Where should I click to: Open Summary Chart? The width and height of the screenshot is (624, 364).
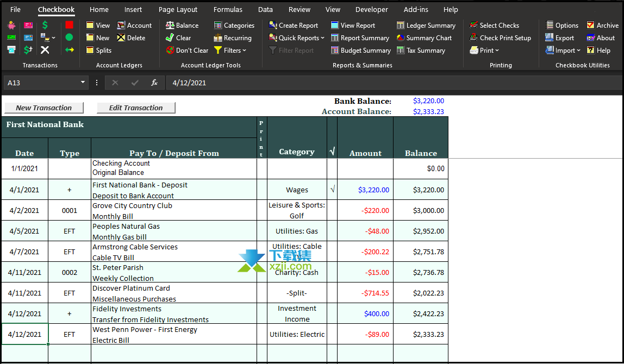pyautogui.click(x=424, y=38)
